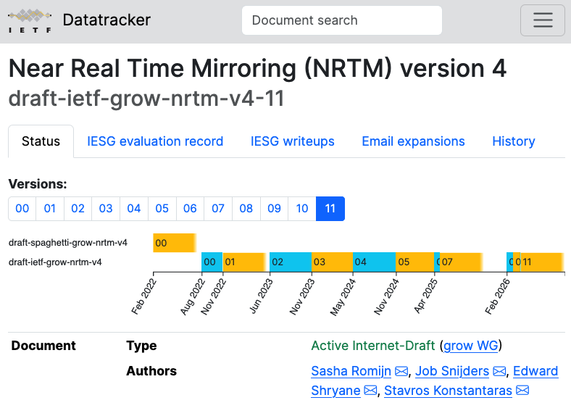Focus the Document search field
The image size is (571, 403).
(342, 20)
